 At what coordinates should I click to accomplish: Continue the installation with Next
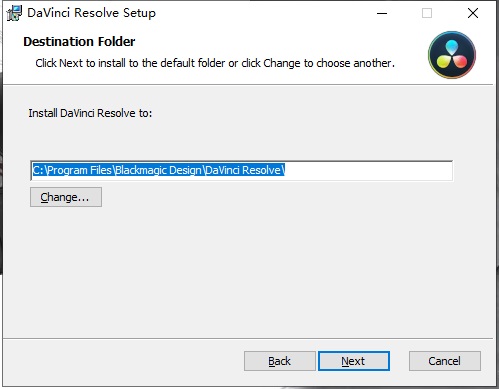(354, 361)
